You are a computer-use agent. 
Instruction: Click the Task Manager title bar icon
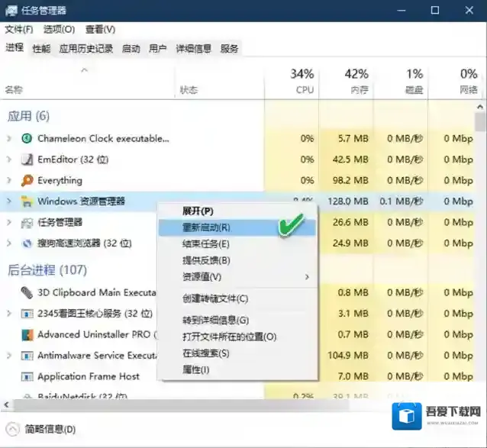pyautogui.click(x=11, y=11)
